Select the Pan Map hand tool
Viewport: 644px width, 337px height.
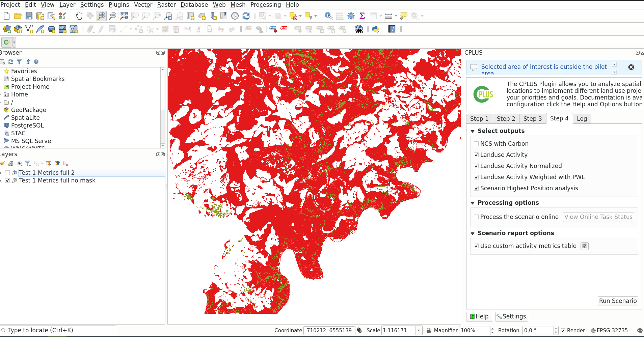[79, 16]
